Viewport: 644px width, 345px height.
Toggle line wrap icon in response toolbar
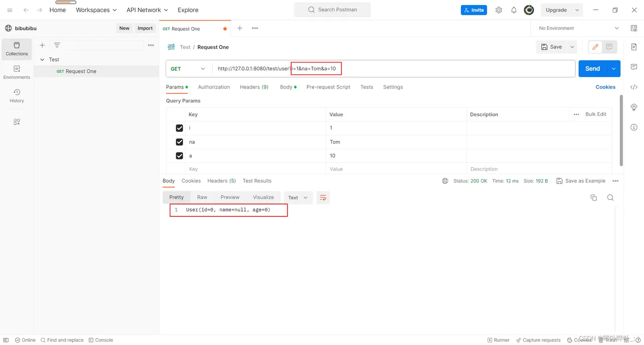(x=323, y=198)
